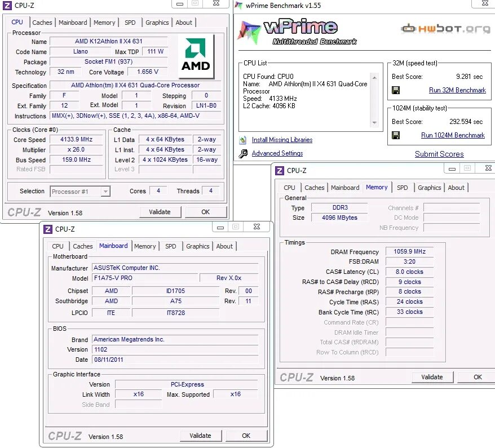Click the CPU-Z icon in the Mainboard window title
495x448 pixels.
48,229
